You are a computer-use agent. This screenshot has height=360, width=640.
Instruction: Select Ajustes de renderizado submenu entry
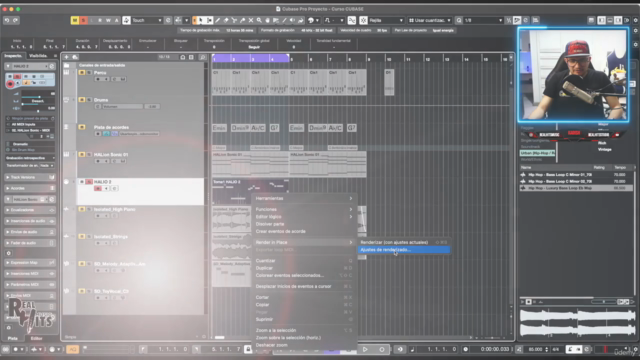click(x=404, y=250)
